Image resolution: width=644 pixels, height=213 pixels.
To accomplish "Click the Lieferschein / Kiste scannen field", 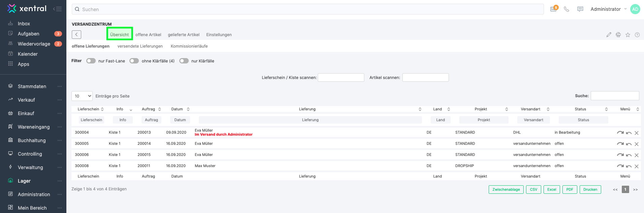I will [341, 78].
